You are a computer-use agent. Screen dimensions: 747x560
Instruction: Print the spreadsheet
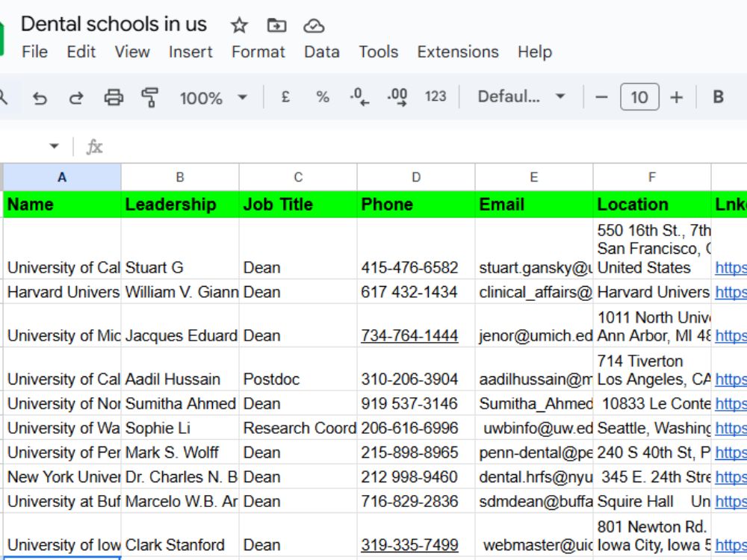114,98
